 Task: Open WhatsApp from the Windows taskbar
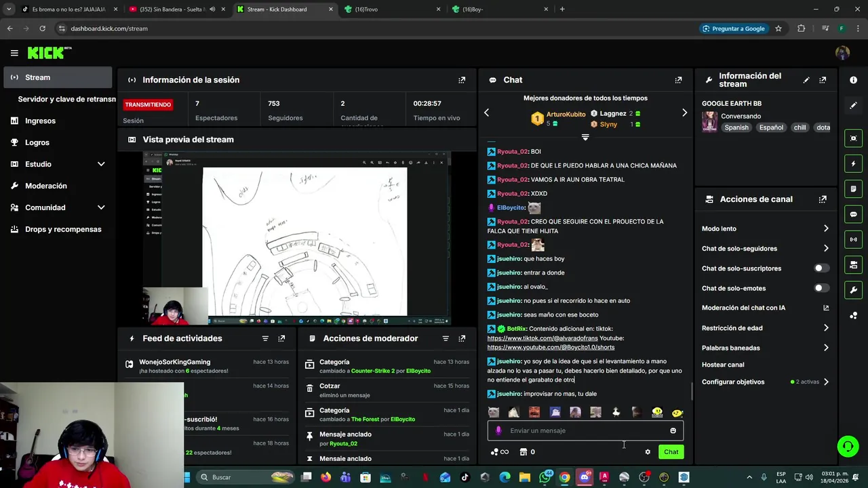coord(545,477)
